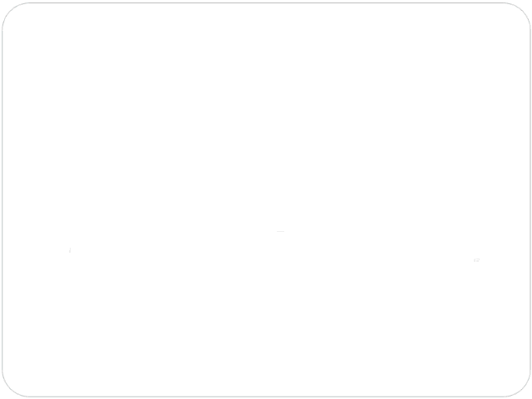Click the empty white area inside the rounded panel
This screenshot has height=399, width=532.
click(266, 135)
